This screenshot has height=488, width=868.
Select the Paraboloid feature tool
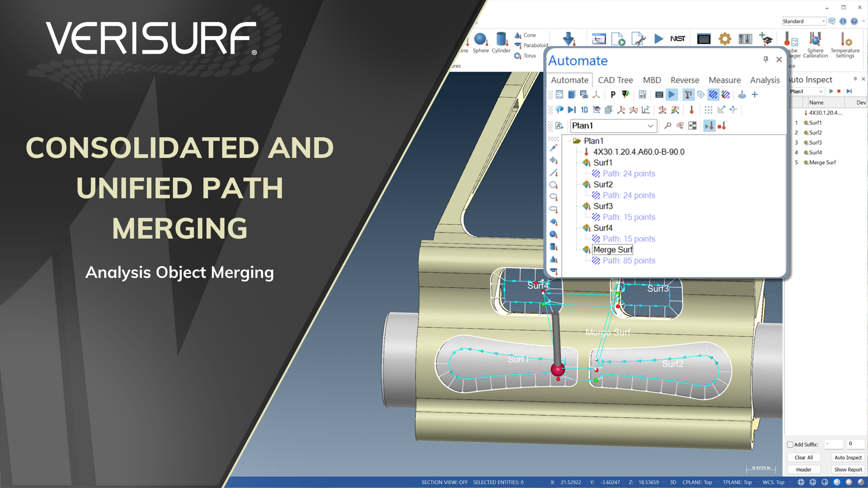tap(531, 45)
